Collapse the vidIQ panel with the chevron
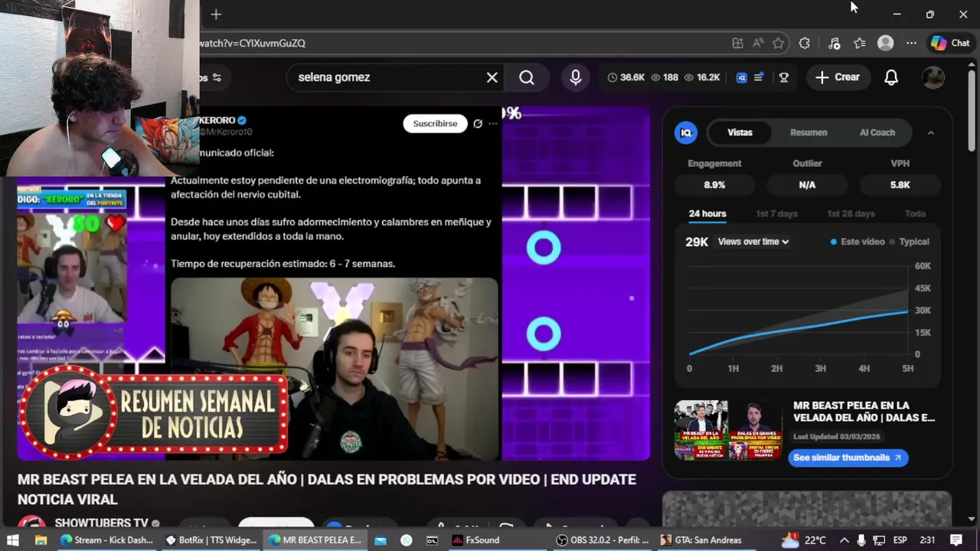The image size is (980, 551). pos(931,132)
